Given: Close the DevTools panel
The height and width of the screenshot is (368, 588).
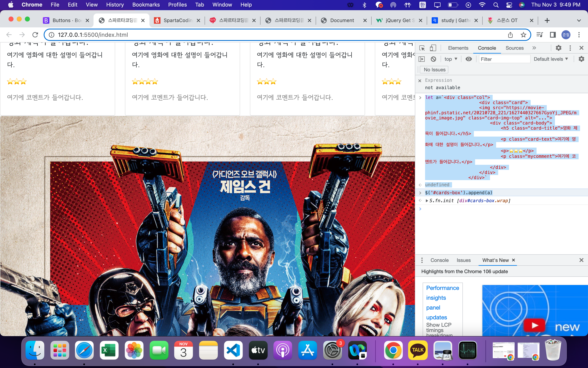Looking at the screenshot, I should coord(581,48).
